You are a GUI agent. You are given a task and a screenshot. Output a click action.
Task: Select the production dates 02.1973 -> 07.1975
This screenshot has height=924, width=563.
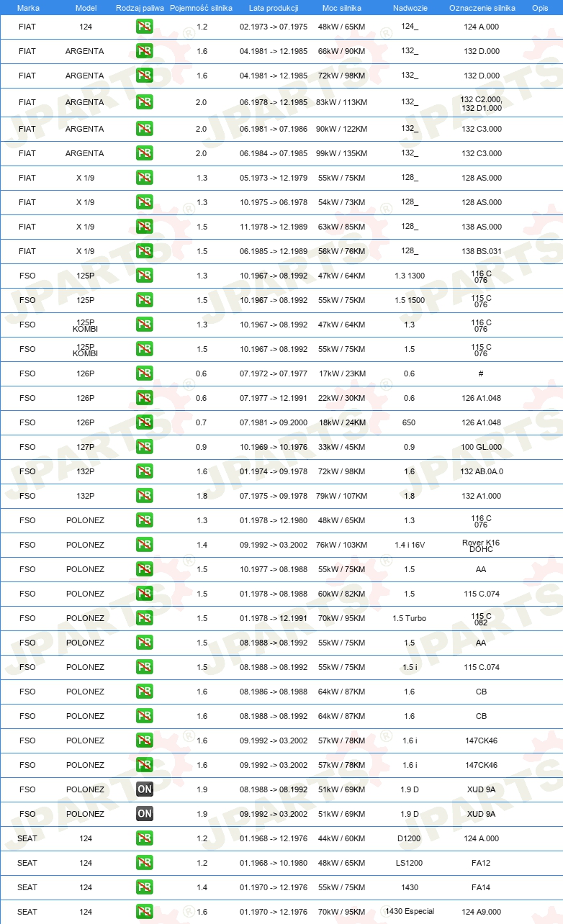(274, 27)
